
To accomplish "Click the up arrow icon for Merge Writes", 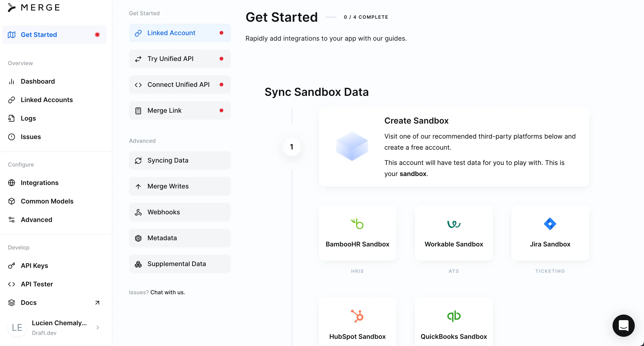I will [138, 186].
